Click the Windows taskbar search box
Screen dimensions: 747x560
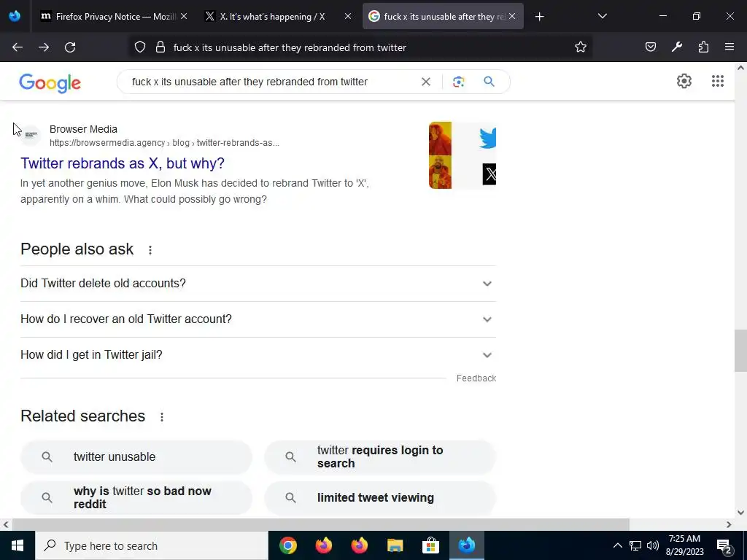[152, 545]
